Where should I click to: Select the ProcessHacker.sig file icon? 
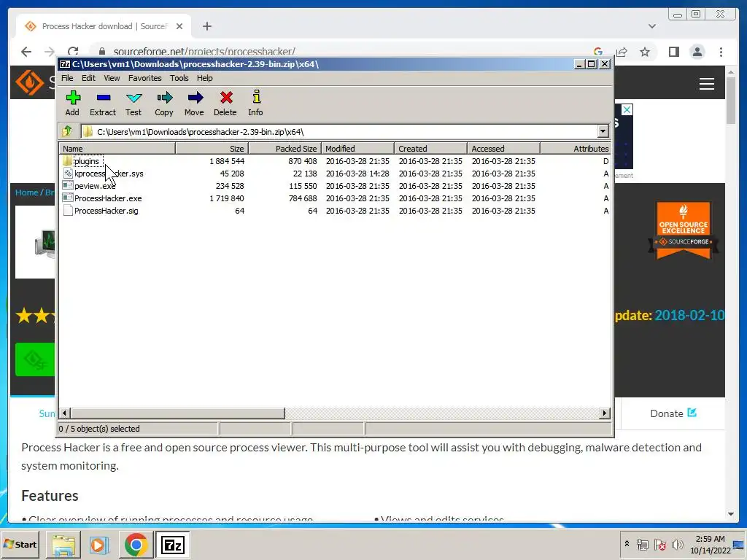click(x=68, y=211)
